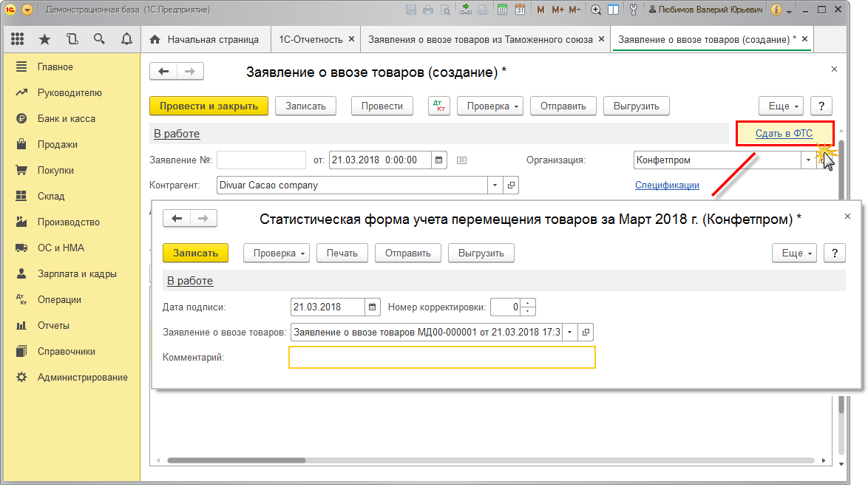
Task: Open the sections menu grid icon
Action: (17, 38)
